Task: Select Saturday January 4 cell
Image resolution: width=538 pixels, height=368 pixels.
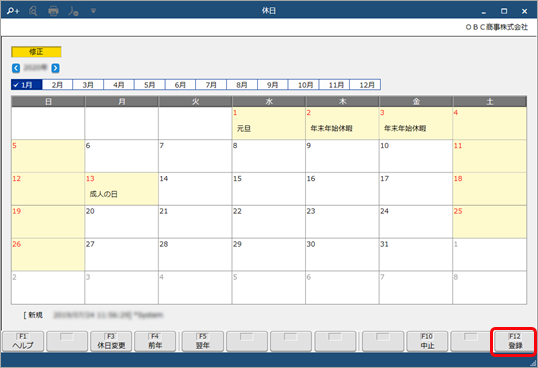Action: pos(490,123)
